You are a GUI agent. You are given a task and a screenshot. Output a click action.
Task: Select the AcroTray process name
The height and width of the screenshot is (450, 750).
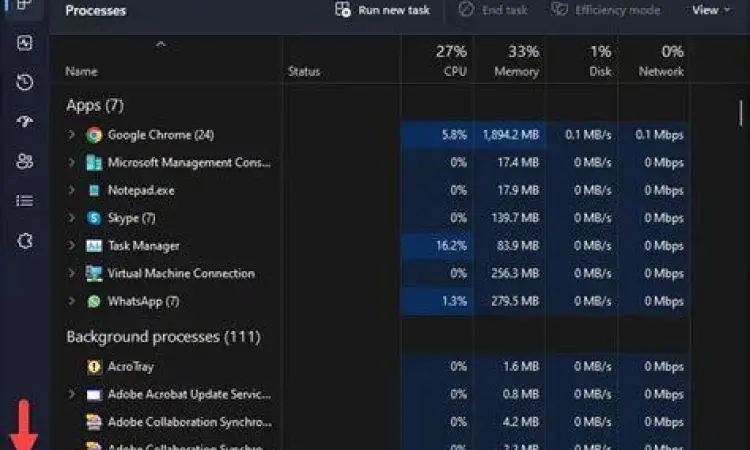pos(131,367)
